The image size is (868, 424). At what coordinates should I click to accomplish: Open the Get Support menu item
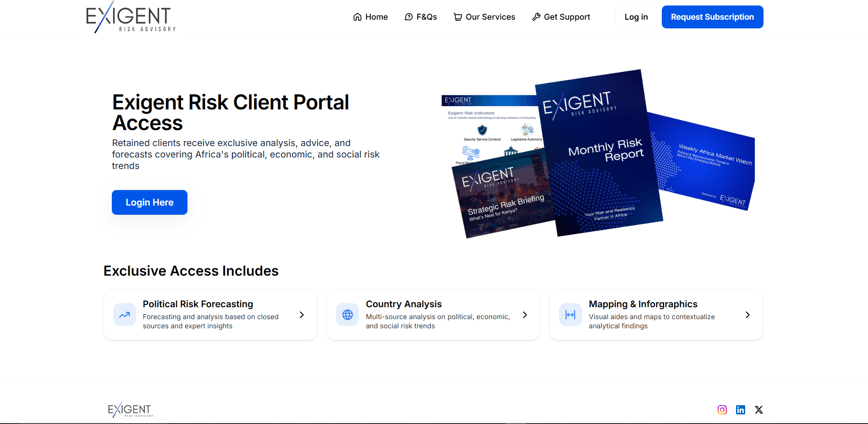tap(561, 17)
